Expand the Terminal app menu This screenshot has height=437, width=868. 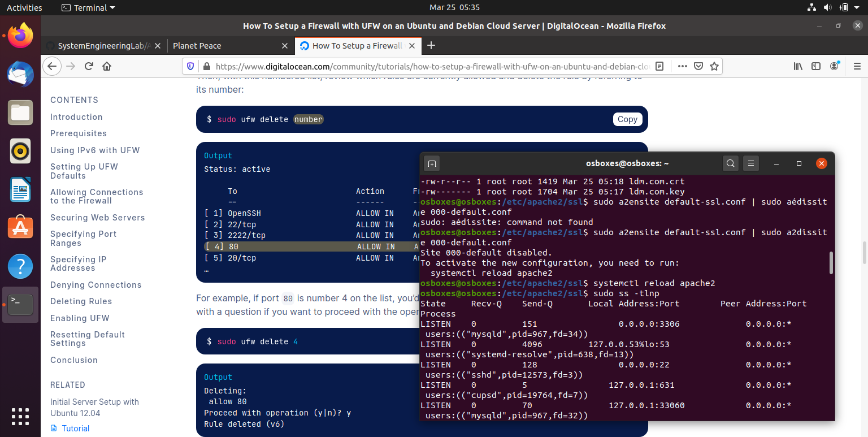pos(88,7)
